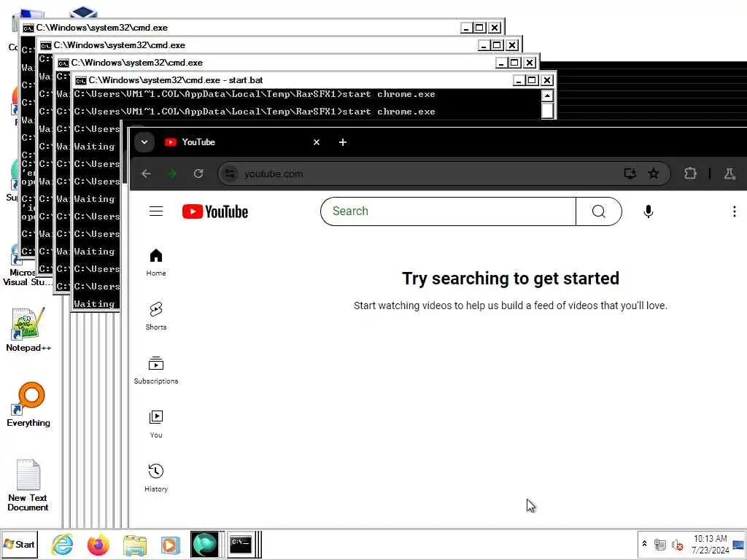Open the Windows Start menu
The width and height of the screenshot is (747, 560).
20,544
